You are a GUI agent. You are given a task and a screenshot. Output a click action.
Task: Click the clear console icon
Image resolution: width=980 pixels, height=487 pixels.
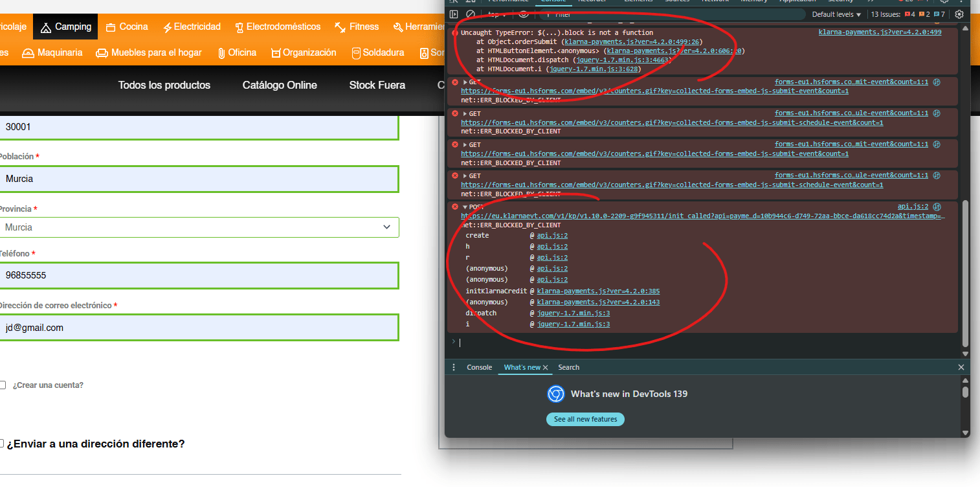tap(471, 14)
